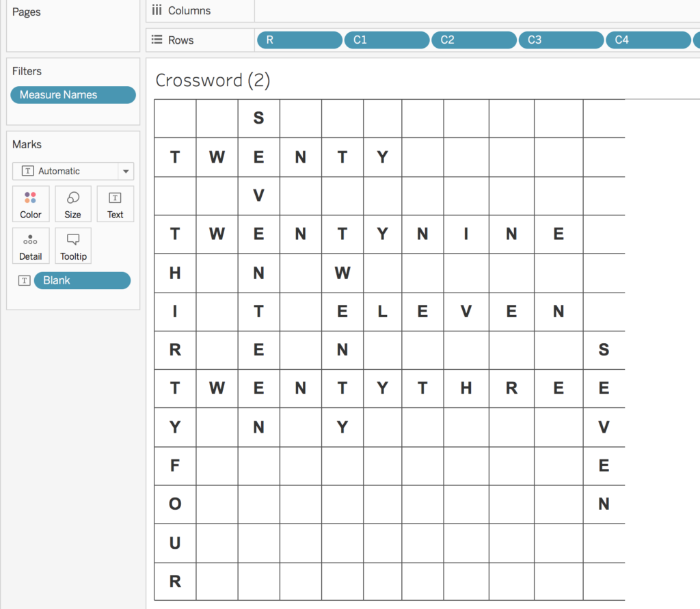This screenshot has width=700, height=609.
Task: Click the C3 pill
Action: 561,40
